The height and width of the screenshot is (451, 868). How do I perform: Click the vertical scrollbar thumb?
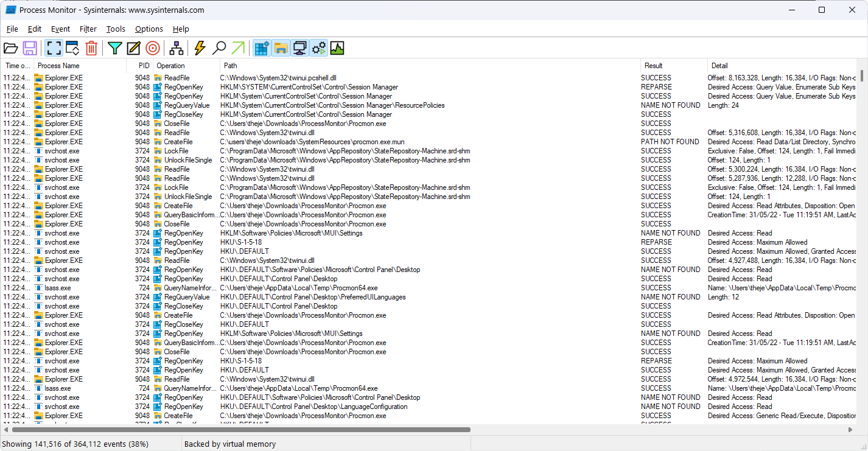[x=862, y=75]
